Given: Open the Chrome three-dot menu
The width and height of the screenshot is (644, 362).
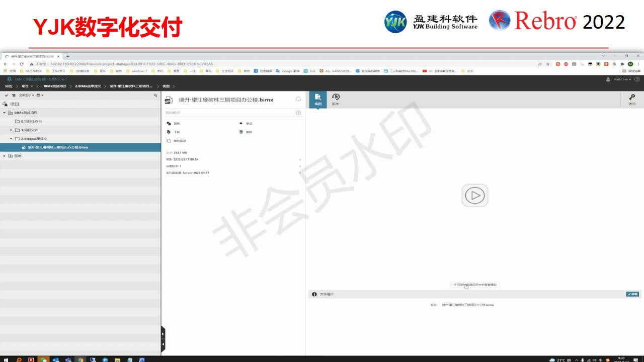Looking at the screenshot, I should pyautogui.click(x=639, y=64).
